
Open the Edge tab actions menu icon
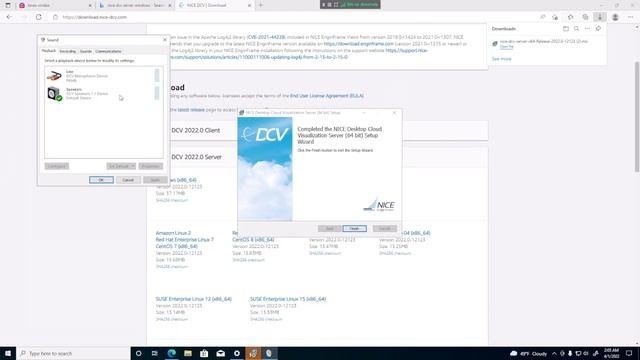click(x=8, y=5)
